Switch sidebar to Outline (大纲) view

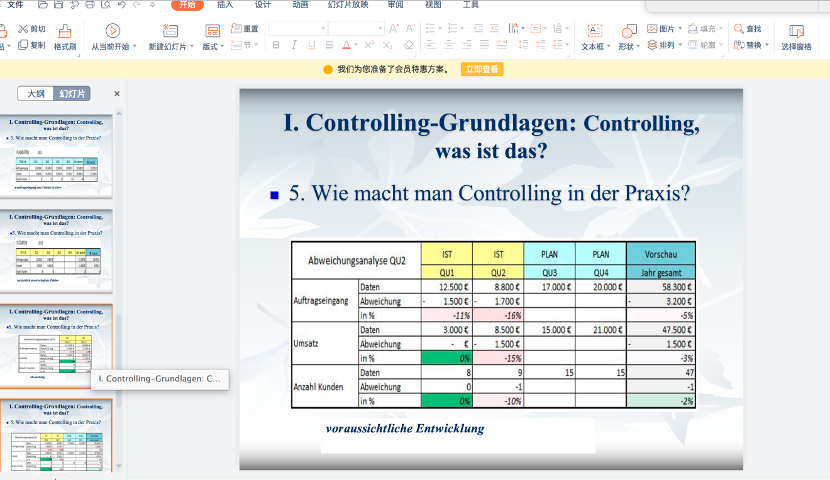pos(35,93)
